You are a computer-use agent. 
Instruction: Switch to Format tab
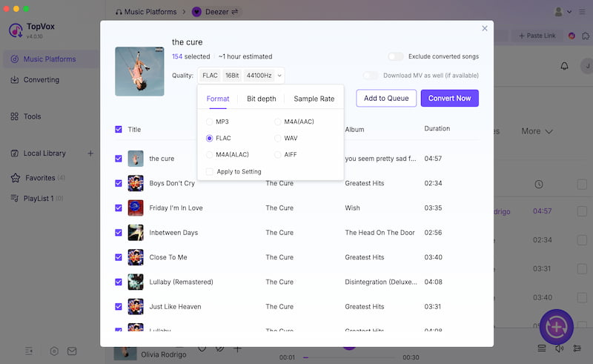[218, 99]
